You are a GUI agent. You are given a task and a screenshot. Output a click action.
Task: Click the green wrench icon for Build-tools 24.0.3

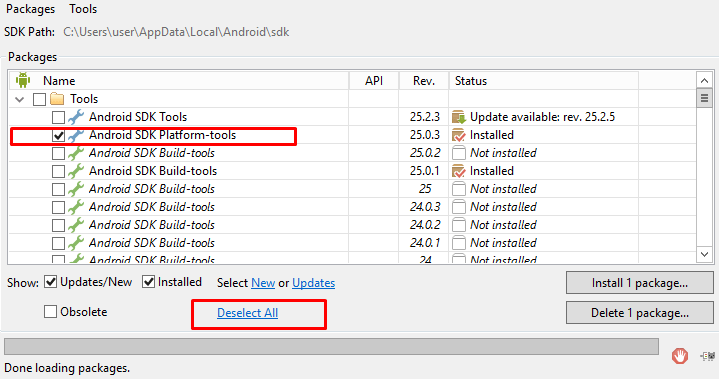(76, 207)
